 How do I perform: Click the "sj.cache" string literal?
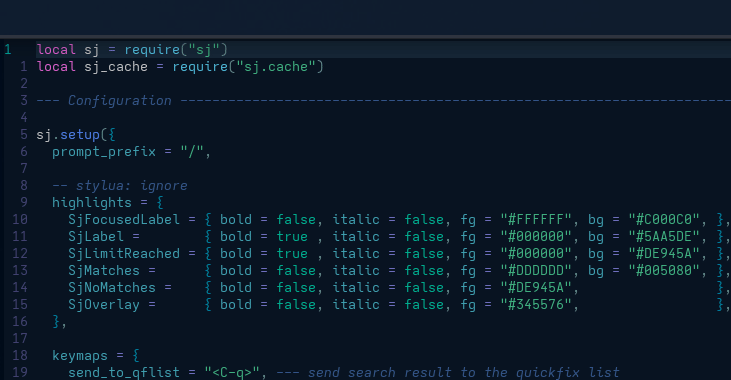coord(276,67)
